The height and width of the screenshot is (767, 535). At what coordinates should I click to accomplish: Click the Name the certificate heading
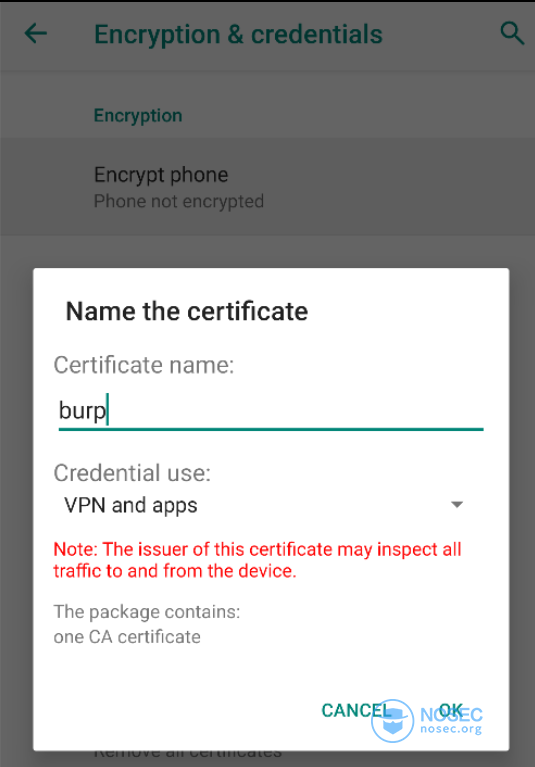click(x=187, y=312)
